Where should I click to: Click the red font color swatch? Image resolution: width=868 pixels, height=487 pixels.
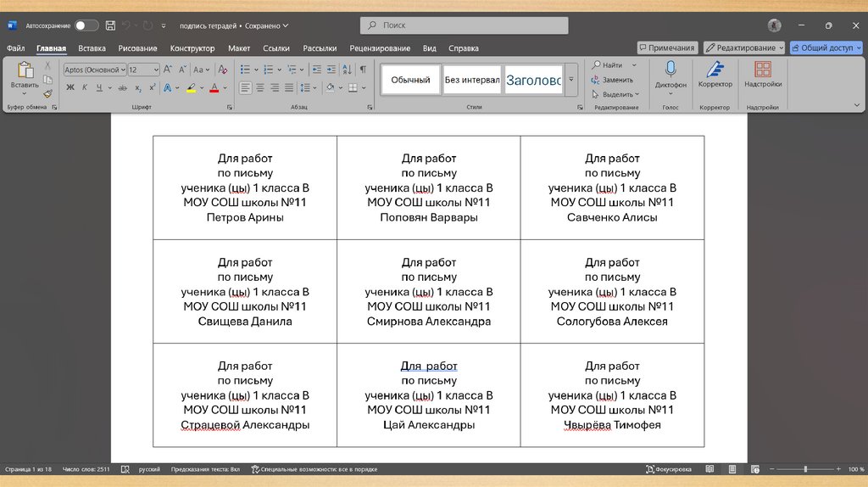pos(214,87)
